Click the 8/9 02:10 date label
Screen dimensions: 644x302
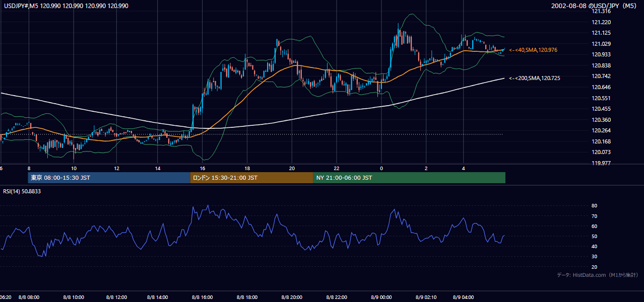point(426,297)
